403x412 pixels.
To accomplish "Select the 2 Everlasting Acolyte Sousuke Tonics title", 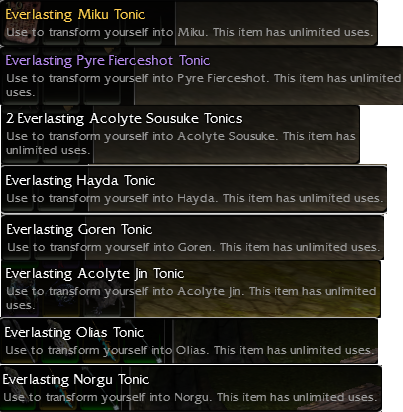I will point(124,119).
